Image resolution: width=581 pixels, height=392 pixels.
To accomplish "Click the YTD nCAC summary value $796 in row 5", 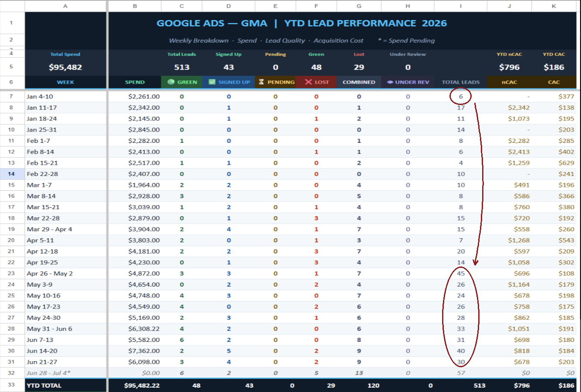I will [x=510, y=67].
